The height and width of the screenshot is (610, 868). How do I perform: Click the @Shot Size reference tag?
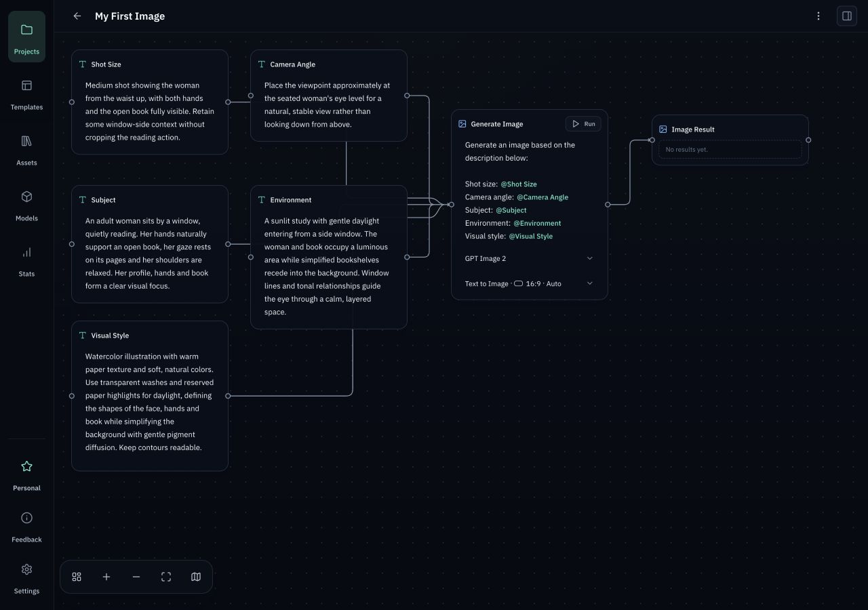pos(519,184)
